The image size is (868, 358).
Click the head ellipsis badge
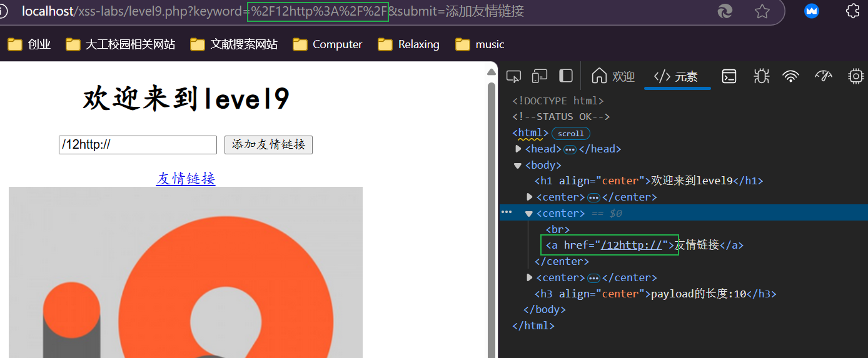click(570, 149)
